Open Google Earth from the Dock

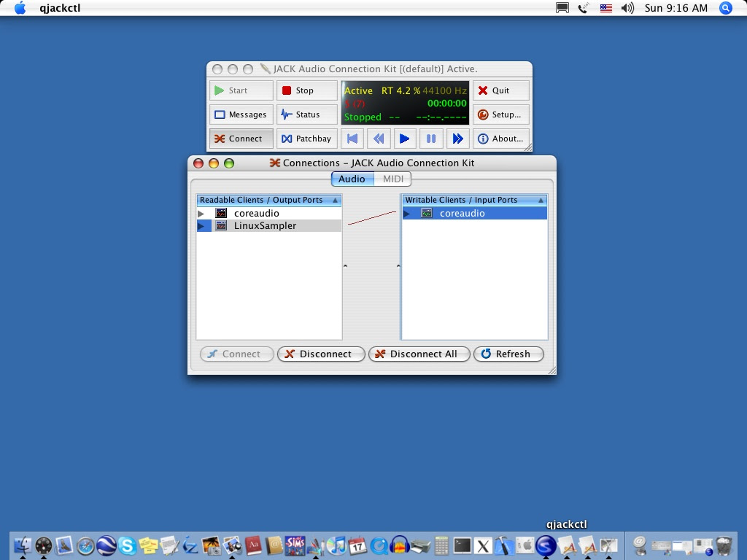pyautogui.click(x=107, y=545)
